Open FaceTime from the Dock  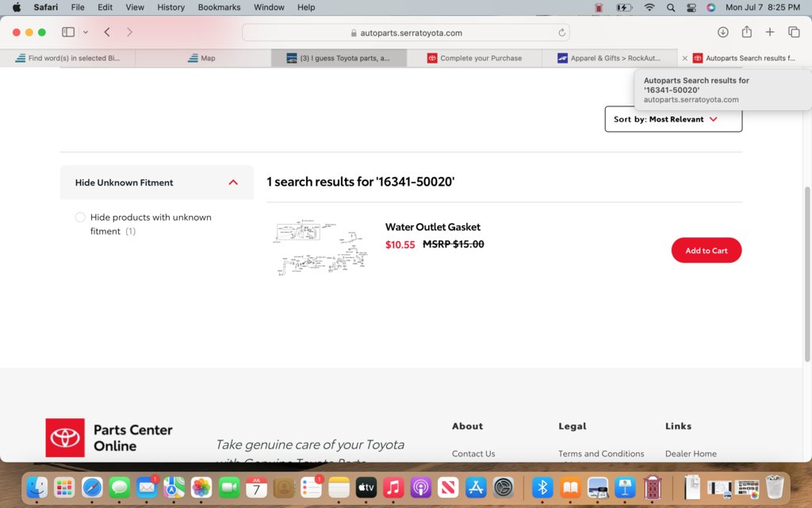(229, 487)
